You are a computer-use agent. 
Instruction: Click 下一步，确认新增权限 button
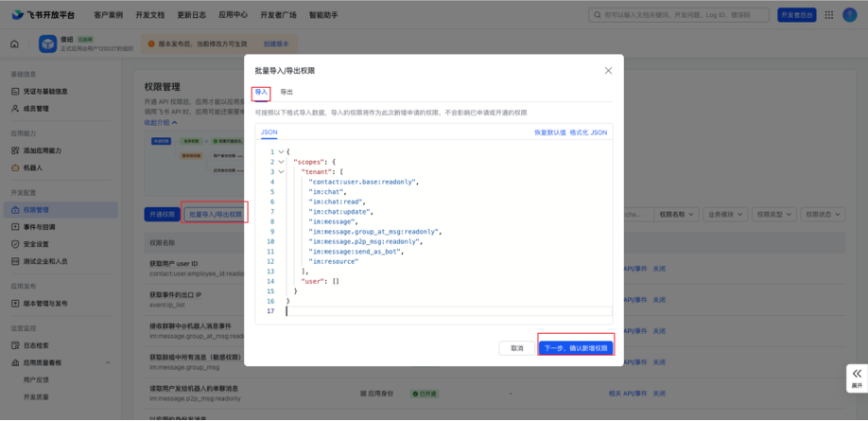click(576, 348)
